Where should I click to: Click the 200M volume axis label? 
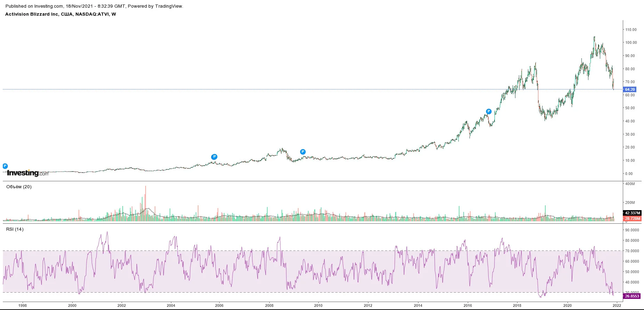tap(630, 202)
